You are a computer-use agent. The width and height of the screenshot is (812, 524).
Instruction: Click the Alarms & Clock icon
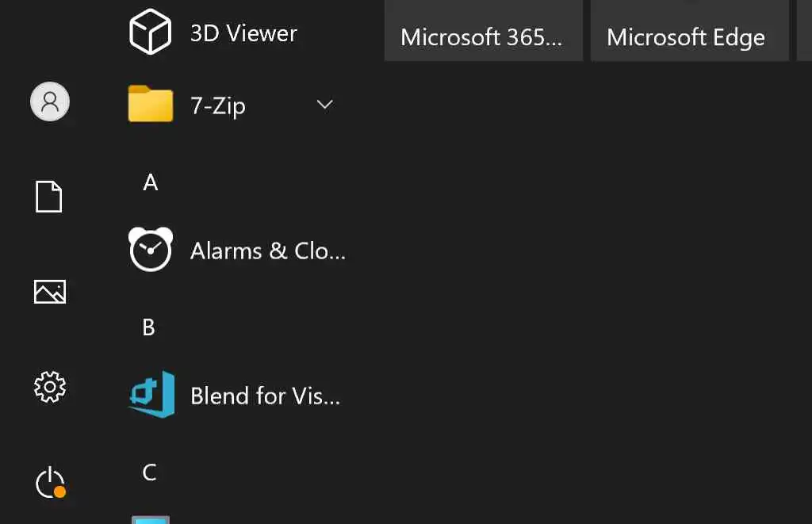click(150, 250)
